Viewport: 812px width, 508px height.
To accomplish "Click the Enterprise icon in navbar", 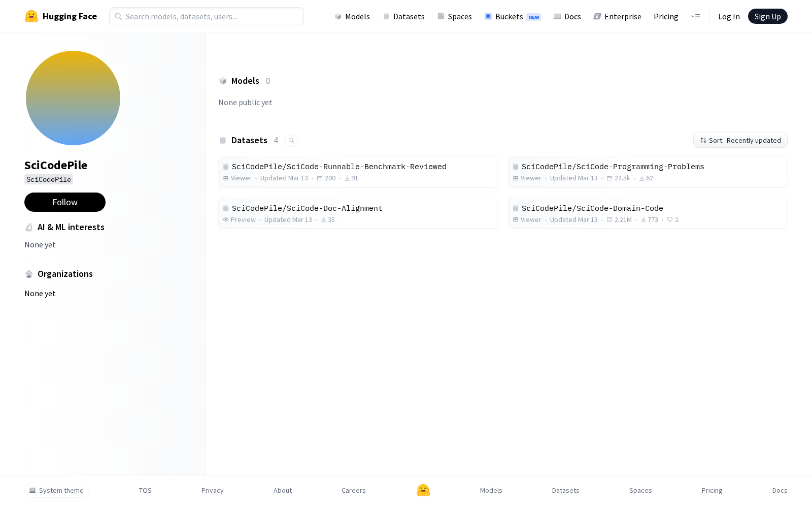I will (x=597, y=17).
